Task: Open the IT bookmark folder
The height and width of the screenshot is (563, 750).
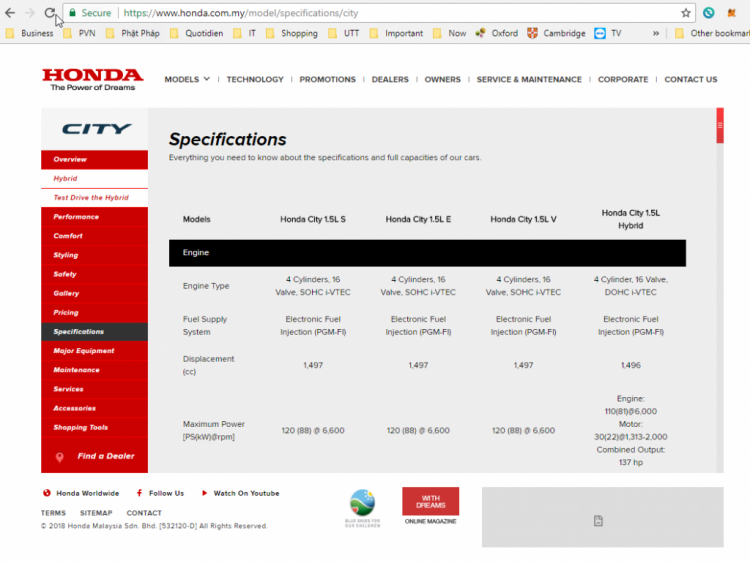Action: [244, 33]
